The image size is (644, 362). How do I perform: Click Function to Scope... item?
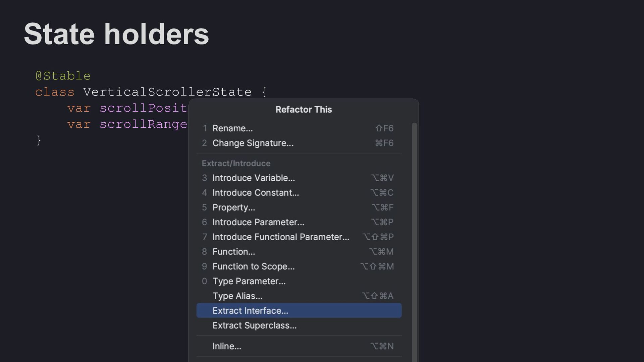click(254, 266)
